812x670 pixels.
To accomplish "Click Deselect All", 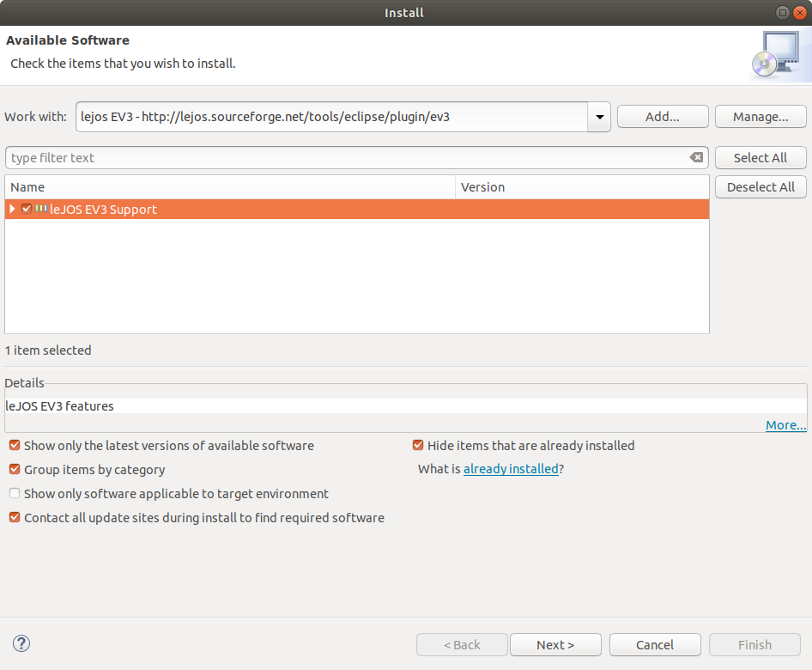I will (x=760, y=186).
